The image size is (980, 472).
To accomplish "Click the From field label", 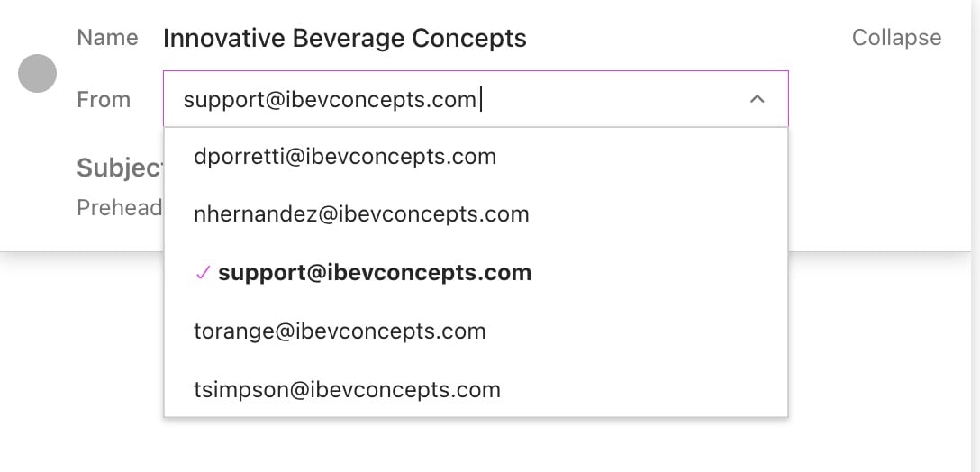I will (104, 99).
